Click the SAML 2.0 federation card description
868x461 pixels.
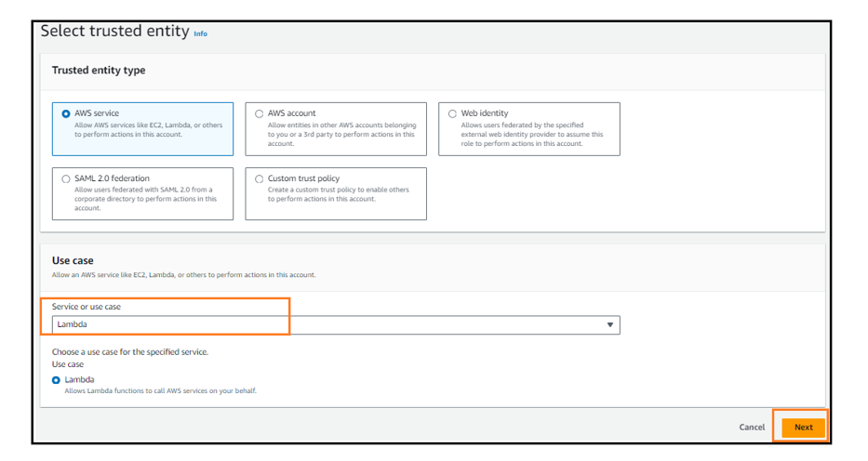pos(145,199)
